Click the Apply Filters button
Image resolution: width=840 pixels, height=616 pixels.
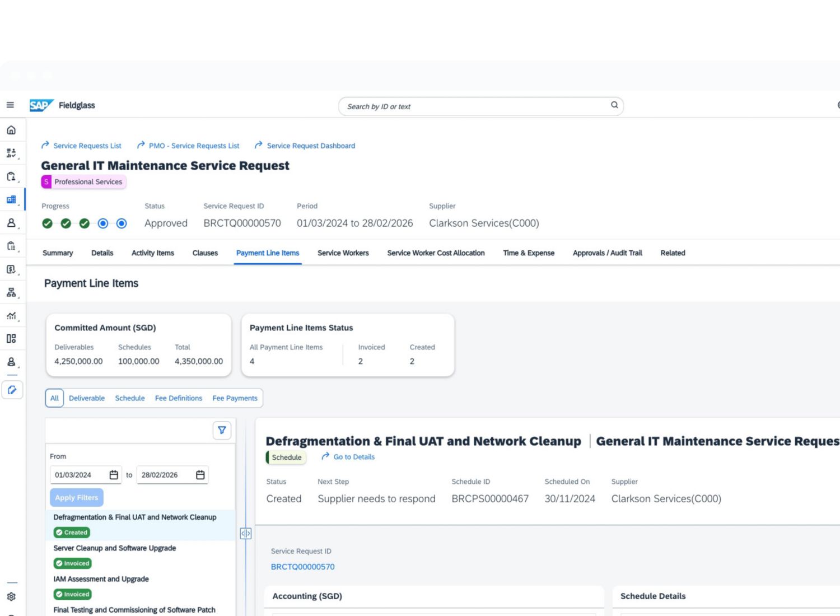[77, 497]
